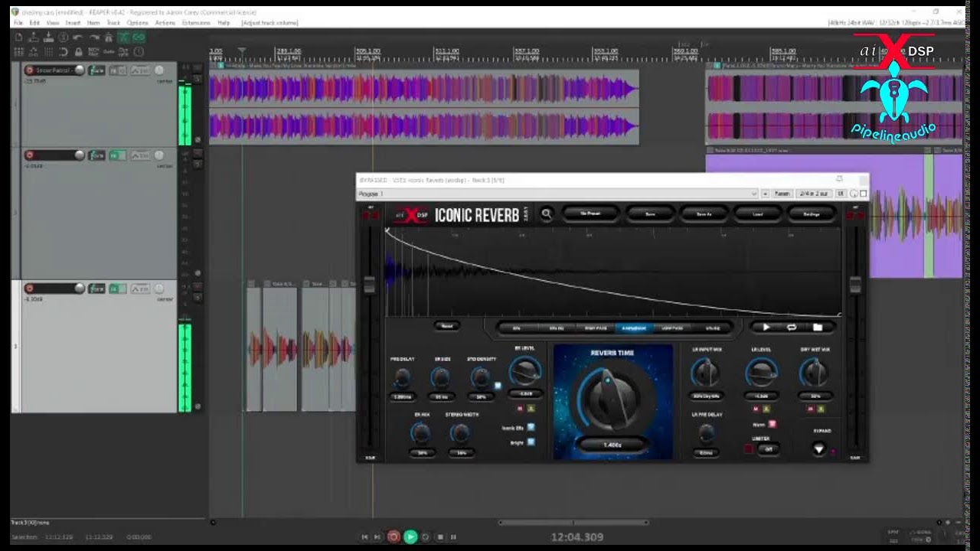Click the folder icon beside the plugin tabs
980x551 pixels.
tap(818, 327)
